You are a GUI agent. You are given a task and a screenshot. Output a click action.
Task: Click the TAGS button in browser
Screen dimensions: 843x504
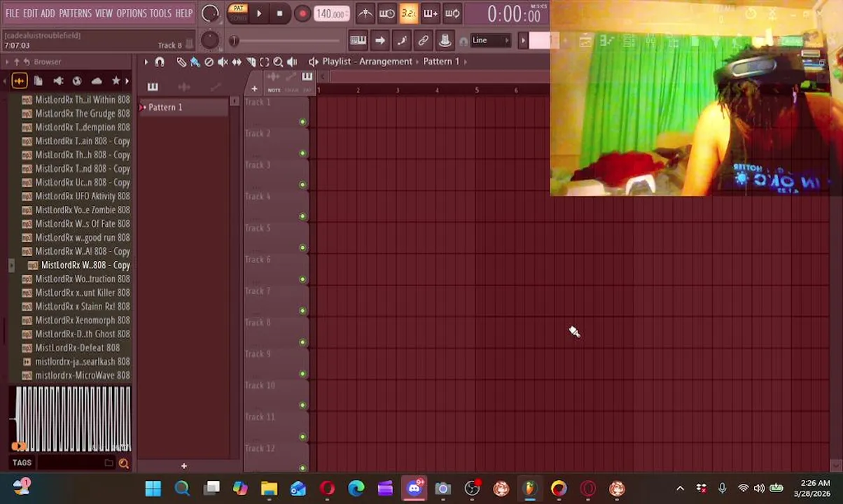[22, 463]
